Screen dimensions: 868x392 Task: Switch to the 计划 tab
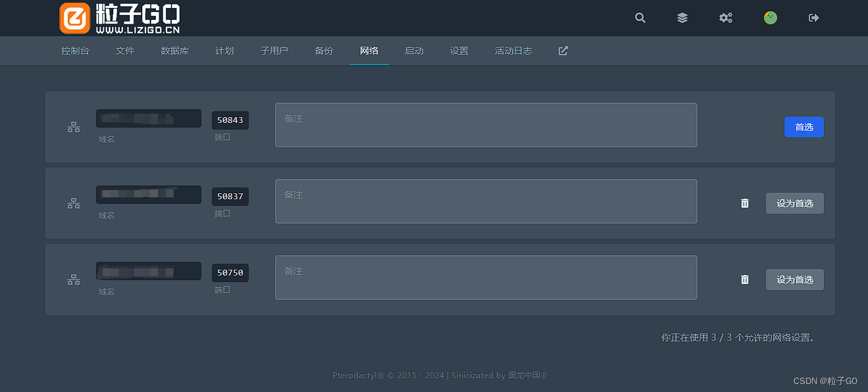pos(224,51)
